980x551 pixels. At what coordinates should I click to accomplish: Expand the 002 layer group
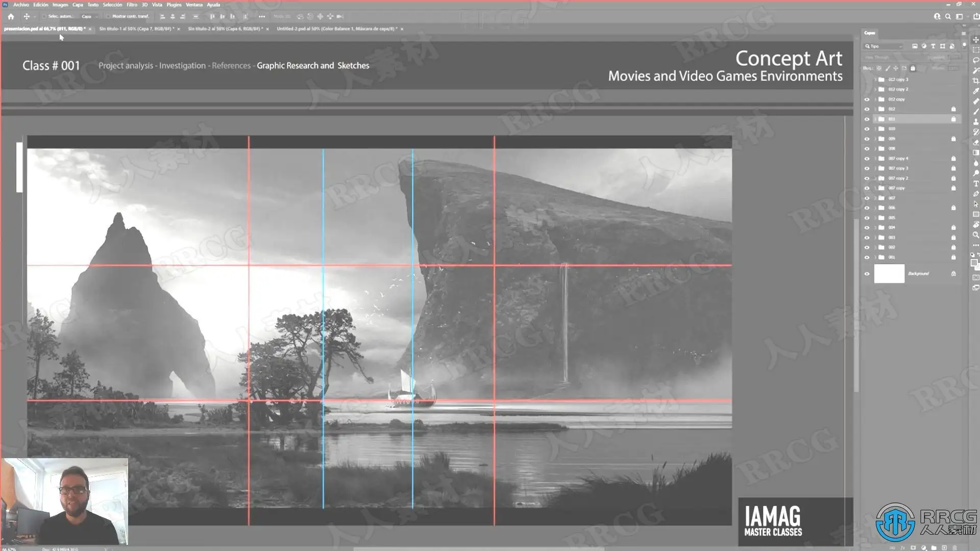pos(875,247)
